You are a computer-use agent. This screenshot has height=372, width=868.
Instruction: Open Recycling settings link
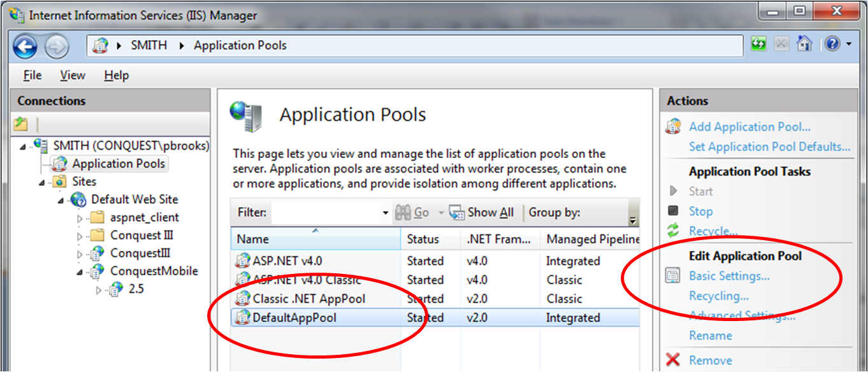click(x=718, y=296)
